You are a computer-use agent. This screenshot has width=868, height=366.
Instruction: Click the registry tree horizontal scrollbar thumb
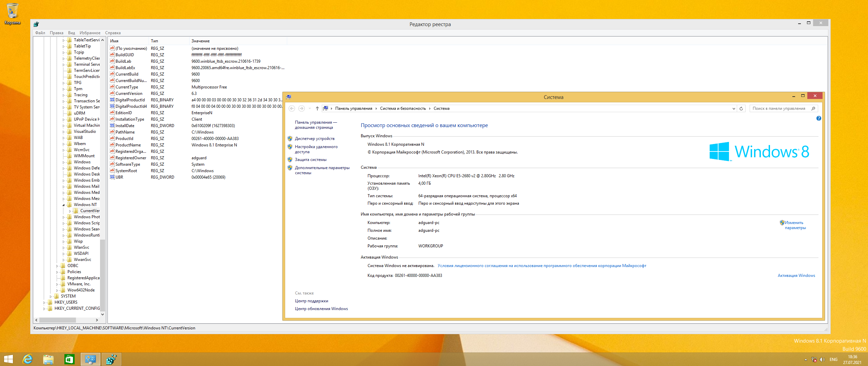click(x=57, y=320)
